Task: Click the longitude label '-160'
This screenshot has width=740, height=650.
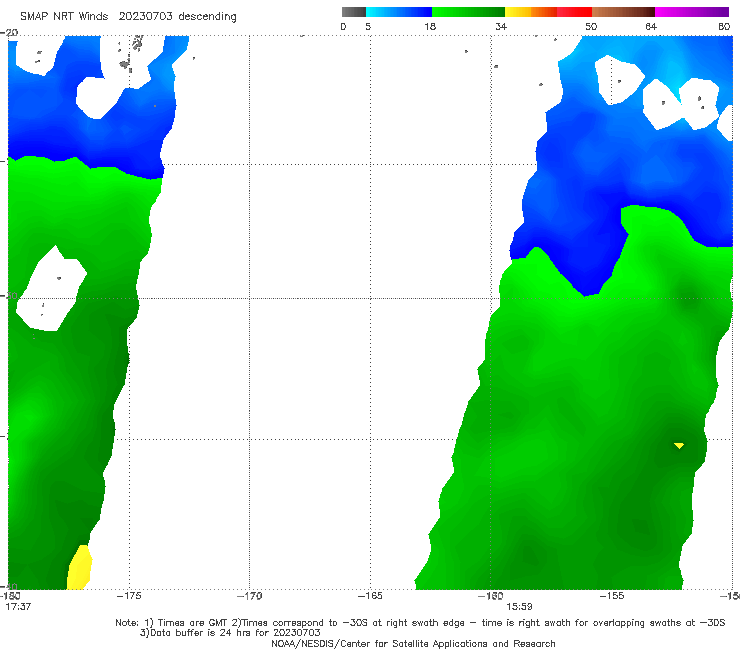Action: 491,596
